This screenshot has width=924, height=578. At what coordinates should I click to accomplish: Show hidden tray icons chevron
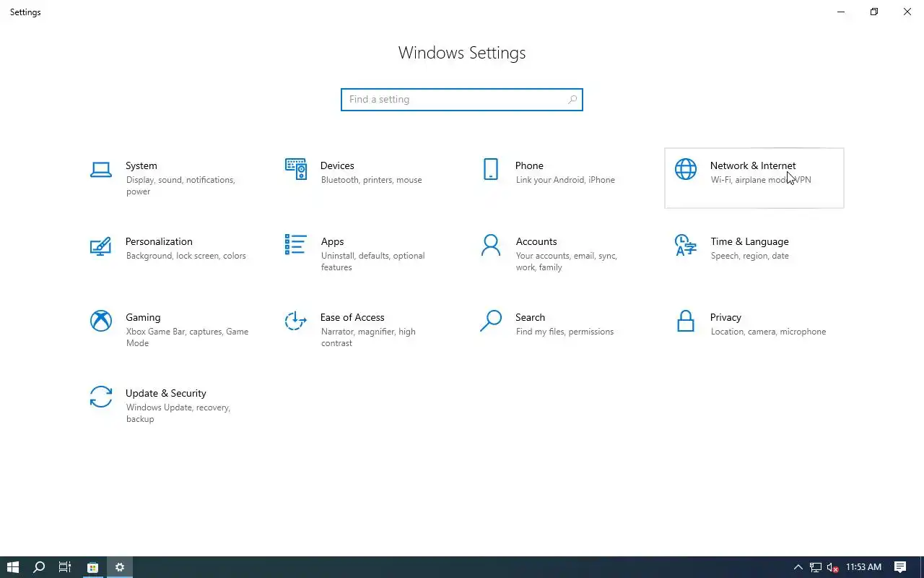[798, 567]
